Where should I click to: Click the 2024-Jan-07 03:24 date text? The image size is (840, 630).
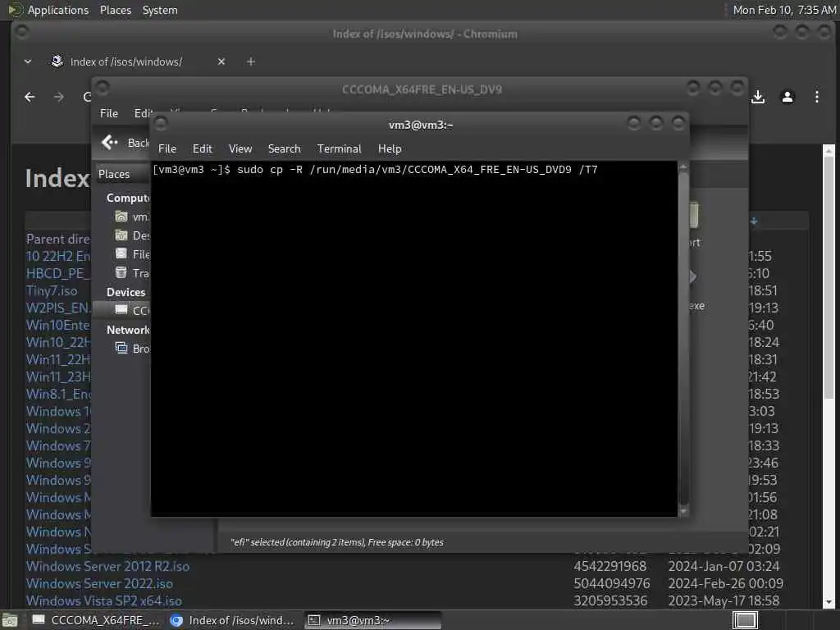724,566
